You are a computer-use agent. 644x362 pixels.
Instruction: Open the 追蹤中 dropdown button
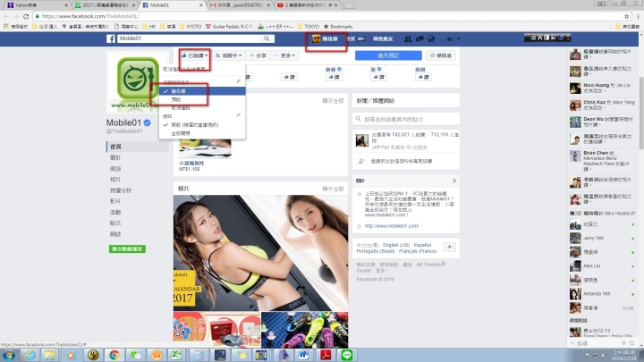(x=228, y=55)
